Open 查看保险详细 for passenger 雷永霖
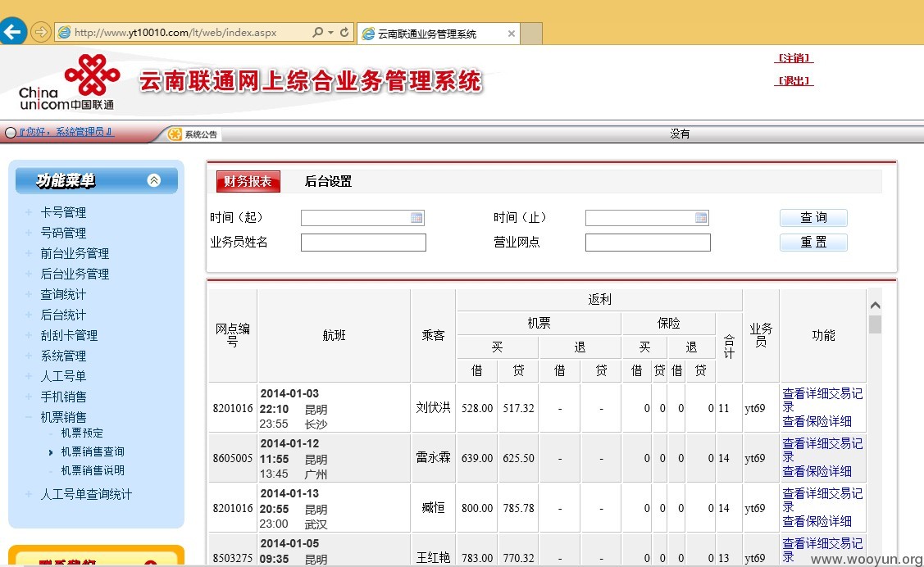Viewport: 924px width, 567px height. coord(817,472)
